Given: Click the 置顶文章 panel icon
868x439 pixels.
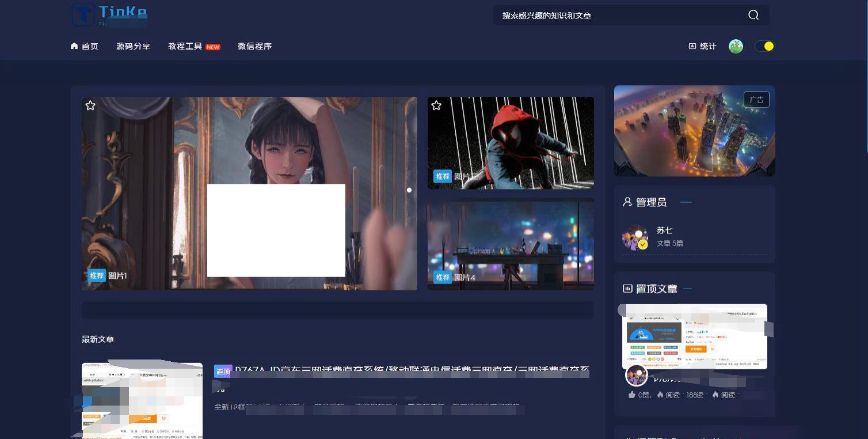Looking at the screenshot, I should click(626, 288).
